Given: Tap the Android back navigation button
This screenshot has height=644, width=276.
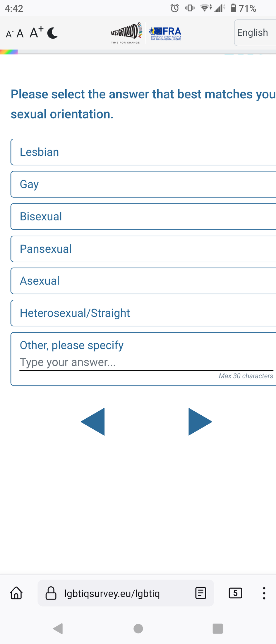Looking at the screenshot, I should click(58, 628).
